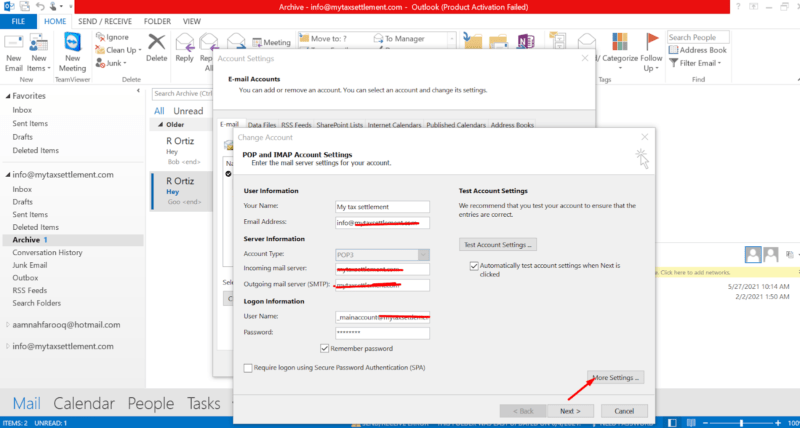Click the Help question mark icon

(x=739, y=7)
